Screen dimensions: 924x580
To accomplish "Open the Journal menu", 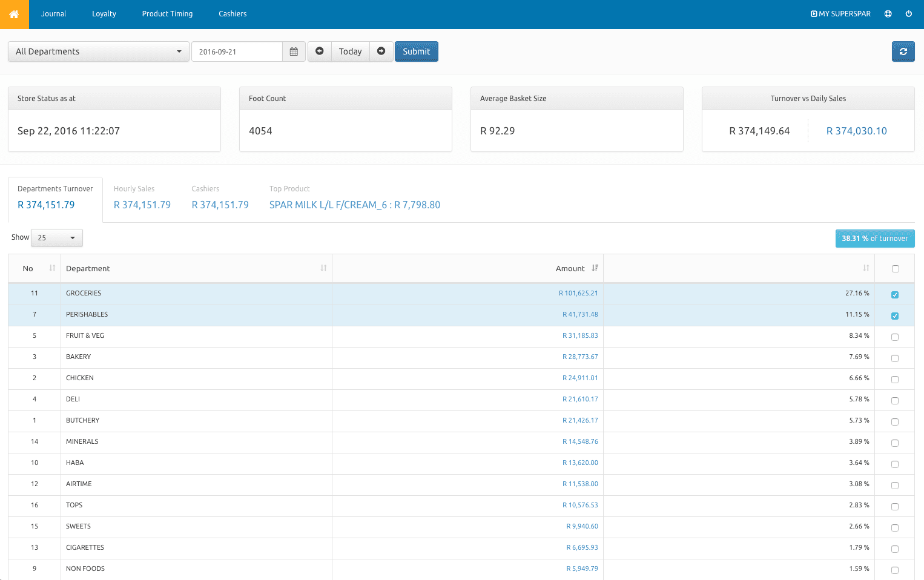I will (54, 14).
